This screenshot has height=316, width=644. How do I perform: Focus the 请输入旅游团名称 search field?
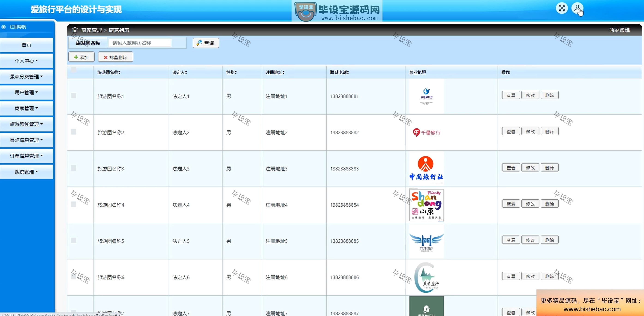click(140, 43)
